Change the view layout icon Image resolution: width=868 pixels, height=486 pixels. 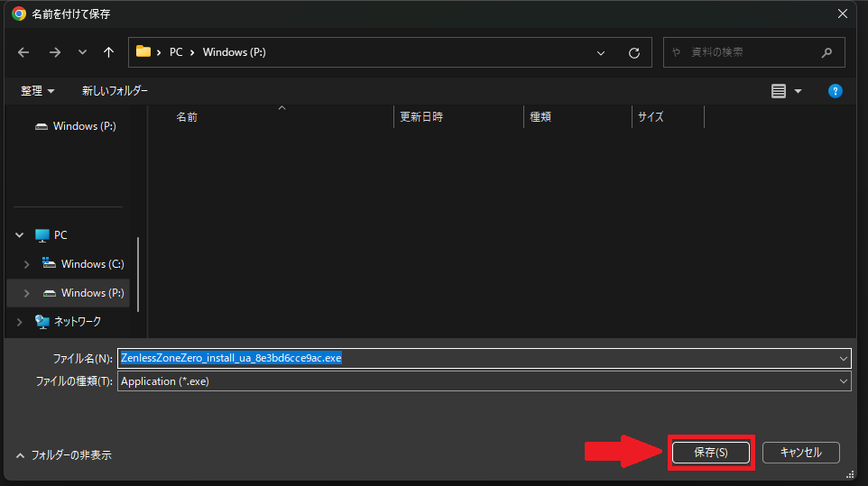(779, 91)
